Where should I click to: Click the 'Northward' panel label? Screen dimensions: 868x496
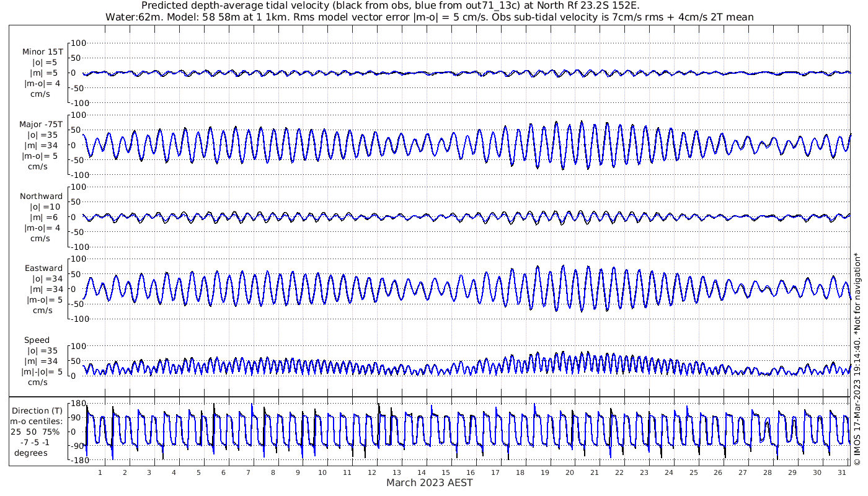coord(42,197)
